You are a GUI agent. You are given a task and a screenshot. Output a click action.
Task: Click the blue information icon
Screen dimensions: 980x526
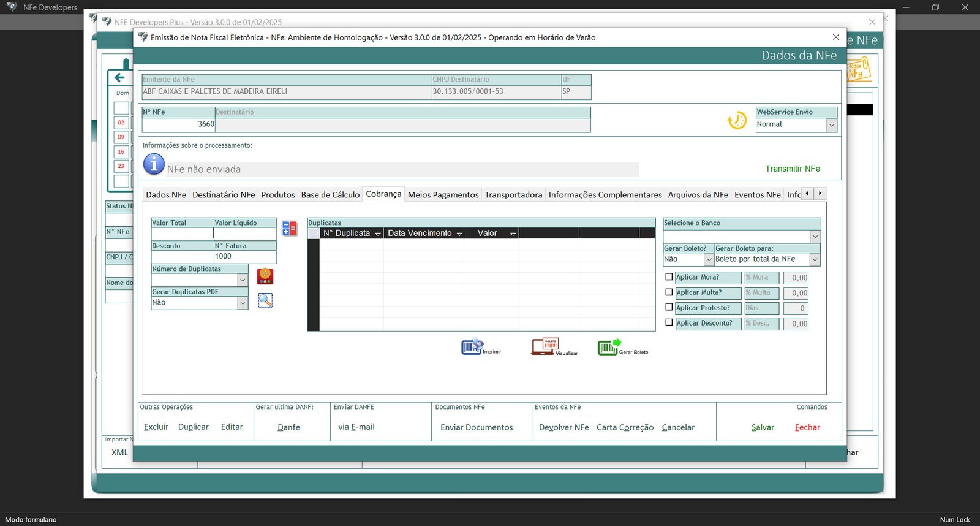[154, 164]
